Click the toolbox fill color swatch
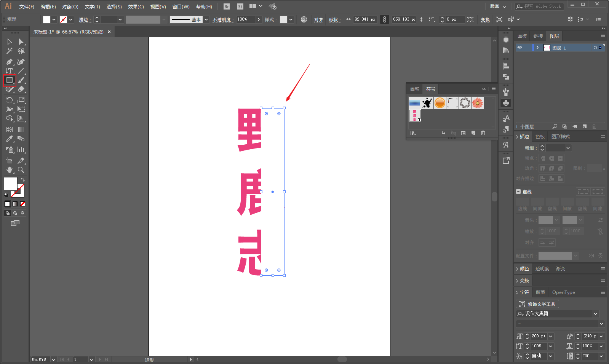The image size is (609, 364). tap(10, 184)
